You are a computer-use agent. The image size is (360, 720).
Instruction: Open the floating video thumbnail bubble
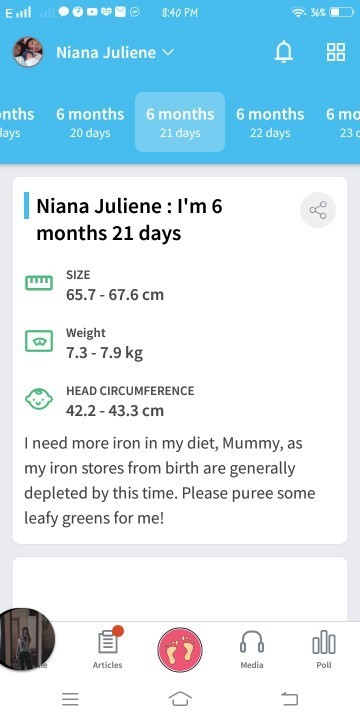(x=25, y=639)
